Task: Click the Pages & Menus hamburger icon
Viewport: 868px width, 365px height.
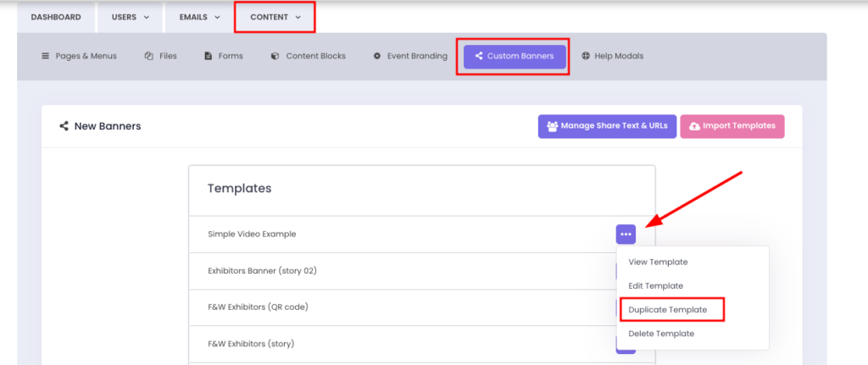Action: (x=46, y=56)
